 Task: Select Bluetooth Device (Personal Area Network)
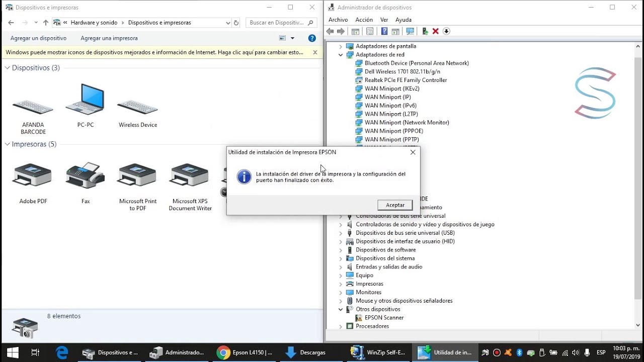pos(417,63)
